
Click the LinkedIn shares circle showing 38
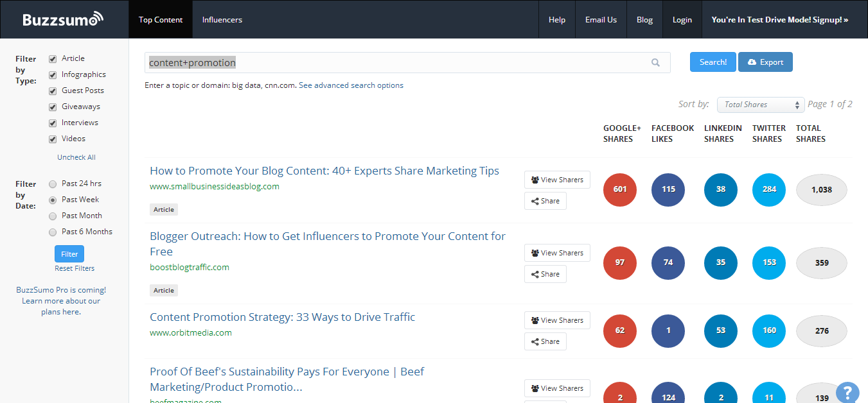(x=721, y=190)
